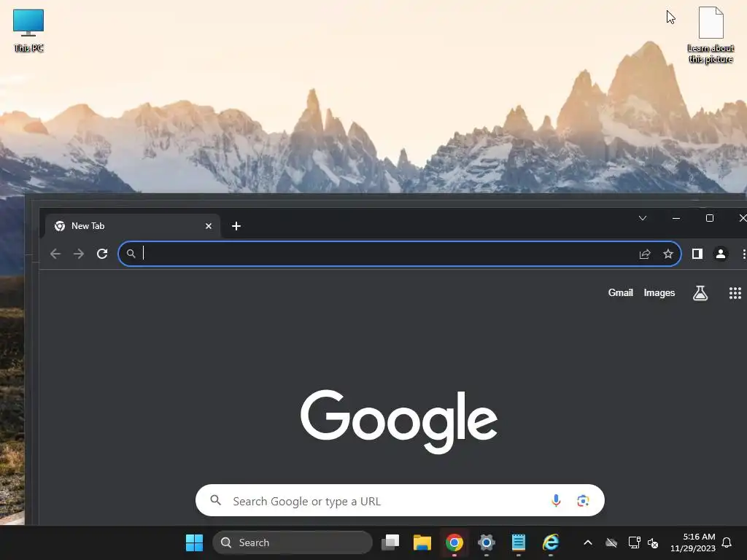Bookmark this tab with the star icon
The image size is (747, 560).
tap(668, 254)
